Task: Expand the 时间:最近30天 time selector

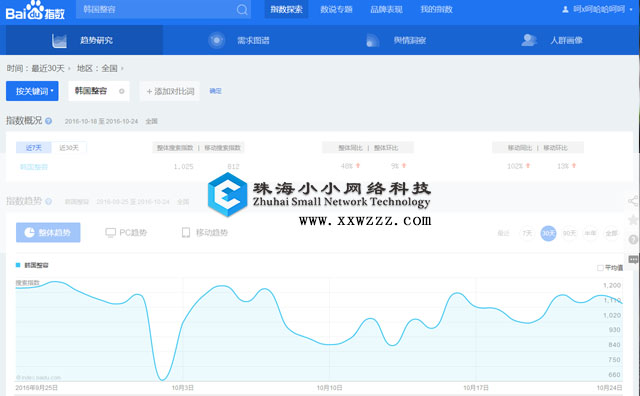Action: click(38, 68)
